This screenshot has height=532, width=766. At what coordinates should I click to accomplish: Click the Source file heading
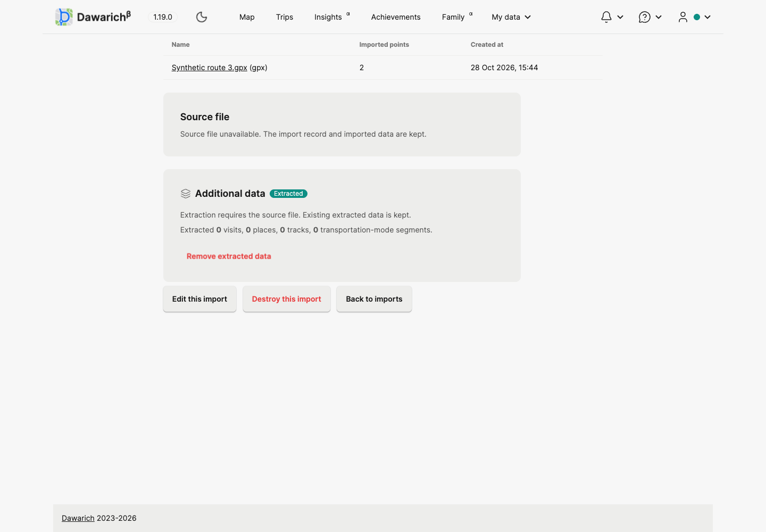coord(205,117)
